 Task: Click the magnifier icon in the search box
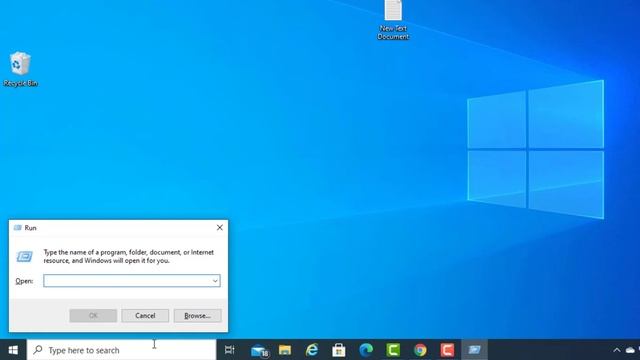(x=38, y=350)
